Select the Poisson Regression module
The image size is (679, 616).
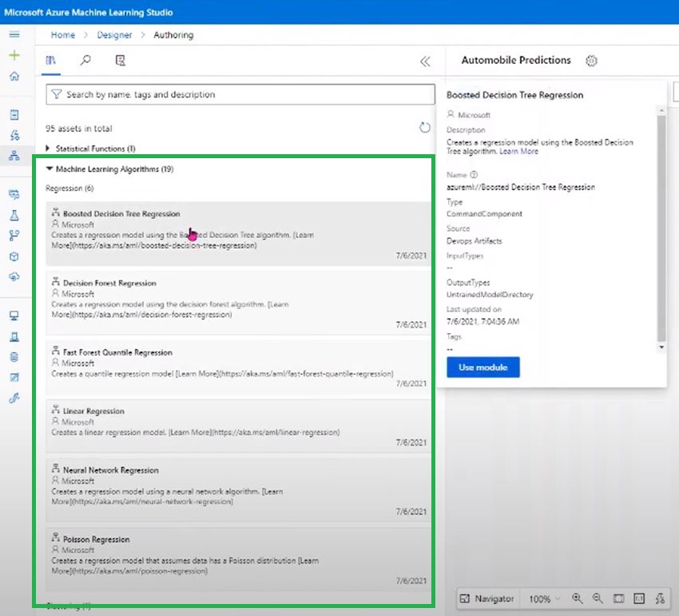point(238,558)
